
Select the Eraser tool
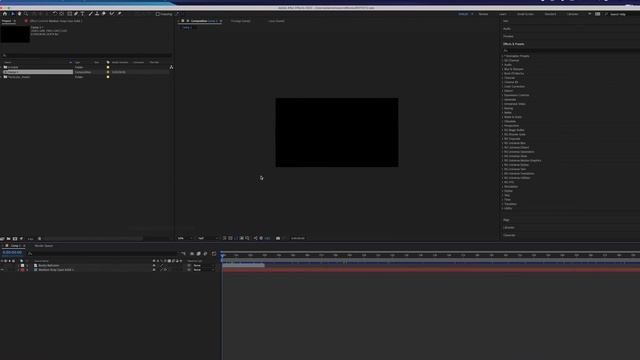pyautogui.click(x=104, y=14)
